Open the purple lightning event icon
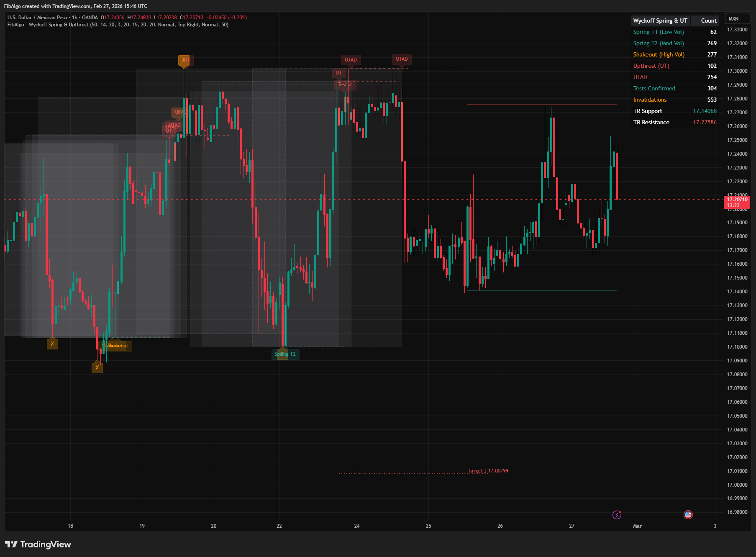The height and width of the screenshot is (557, 756). pos(617,515)
